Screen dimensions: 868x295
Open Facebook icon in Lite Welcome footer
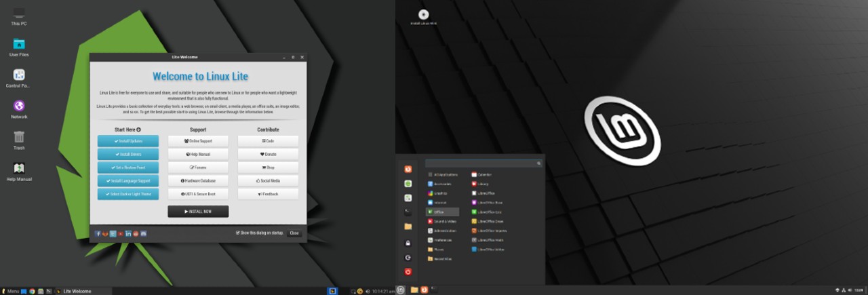pyautogui.click(x=98, y=233)
